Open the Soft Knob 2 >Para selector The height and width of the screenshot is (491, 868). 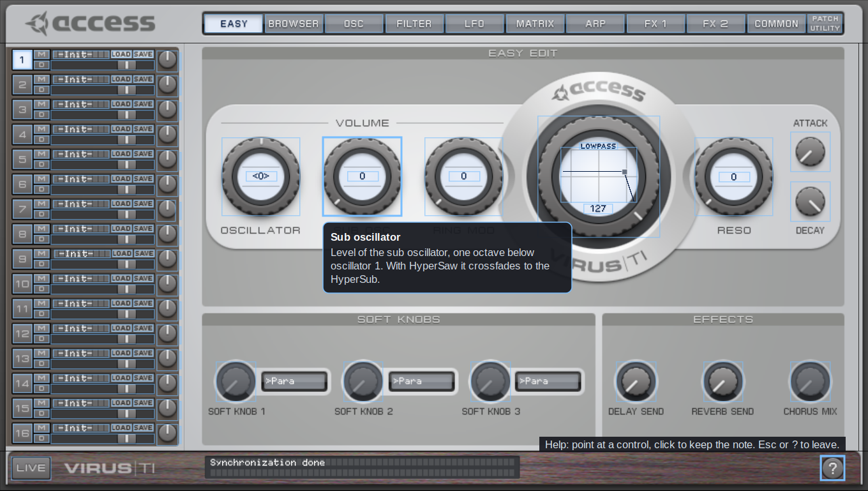click(422, 381)
